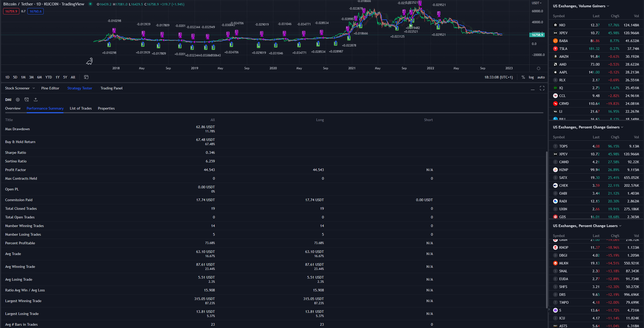Click the GDS logo icon
Screen dimensions: 644x328
(555, 217)
